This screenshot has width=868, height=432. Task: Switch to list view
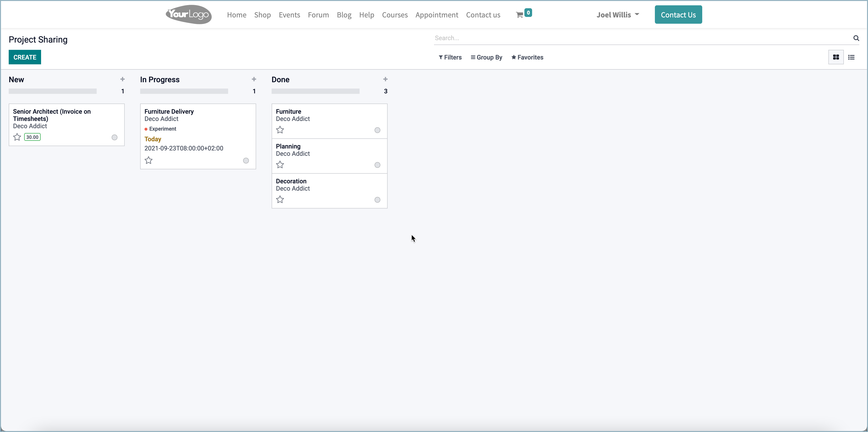[x=852, y=57]
